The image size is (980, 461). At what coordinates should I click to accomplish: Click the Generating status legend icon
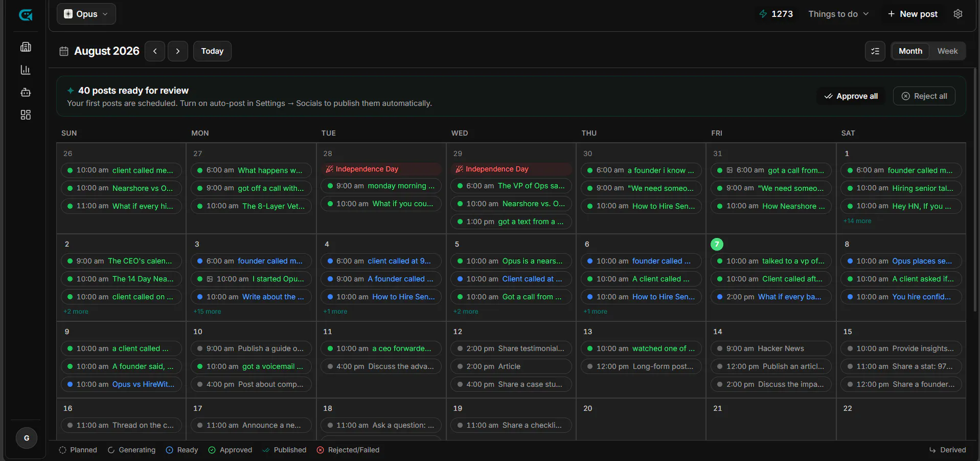111,450
